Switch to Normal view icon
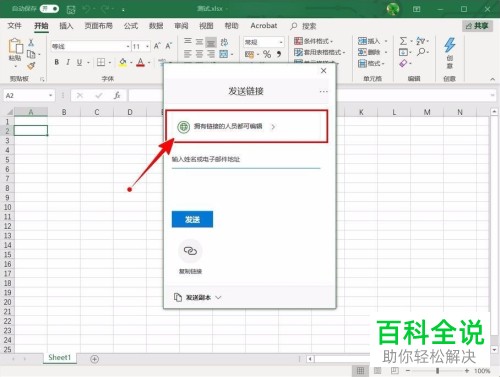Screen dimensions: 500x377 coord(360,371)
